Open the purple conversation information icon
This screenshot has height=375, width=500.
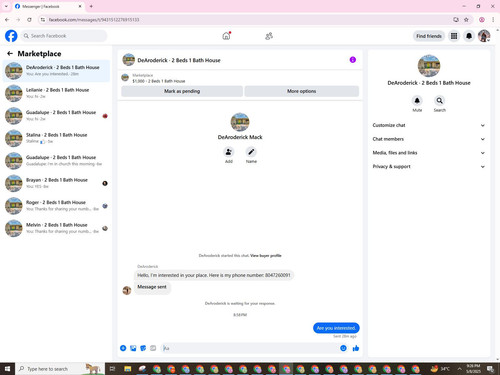[353, 60]
